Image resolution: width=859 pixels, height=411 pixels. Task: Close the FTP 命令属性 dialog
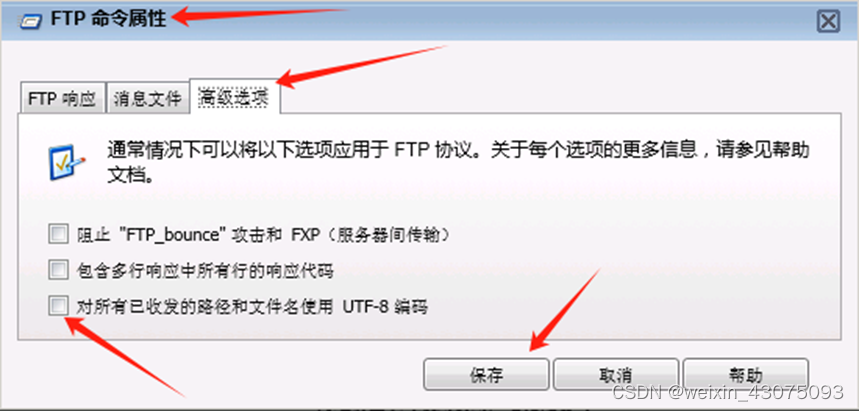(x=828, y=22)
